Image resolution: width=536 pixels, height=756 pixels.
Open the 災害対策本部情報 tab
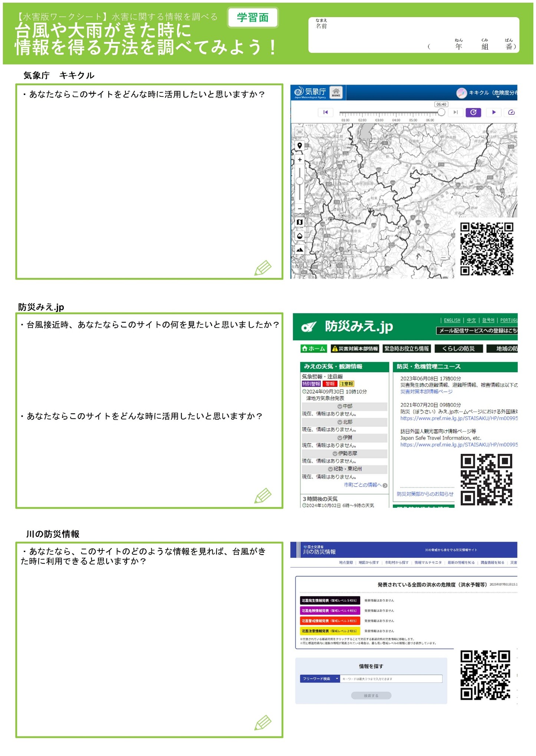(355, 348)
